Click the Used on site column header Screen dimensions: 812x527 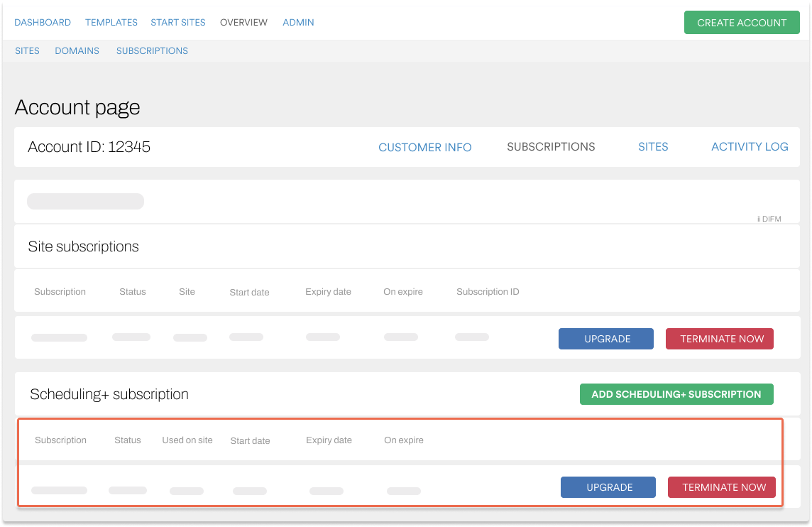click(187, 440)
